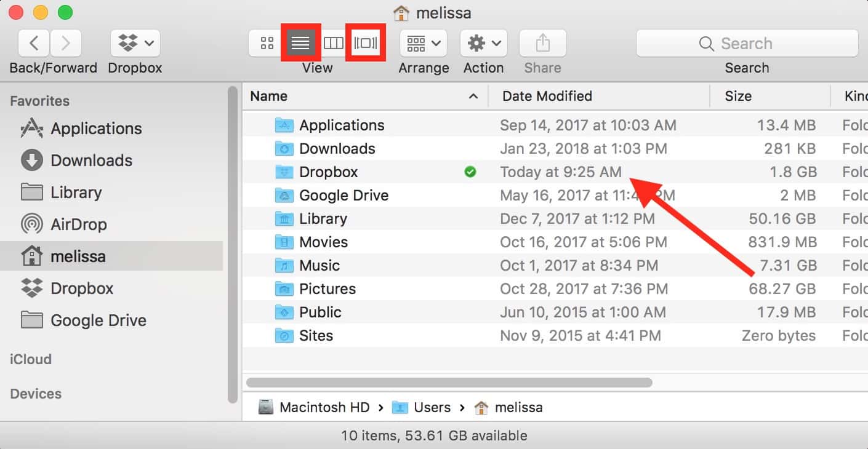Open Downloads in the sidebar

pyautogui.click(x=91, y=161)
